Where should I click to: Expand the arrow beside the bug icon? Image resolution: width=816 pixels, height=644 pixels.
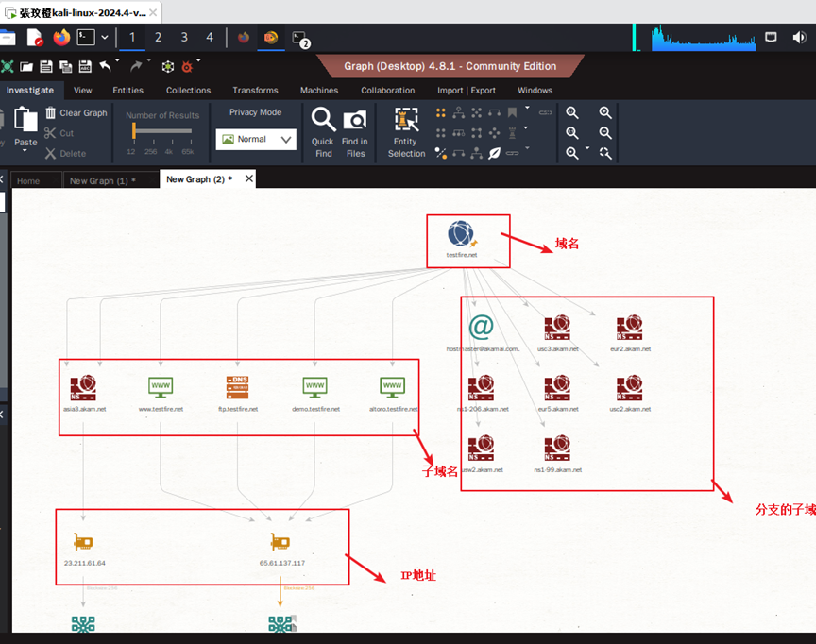(x=198, y=60)
